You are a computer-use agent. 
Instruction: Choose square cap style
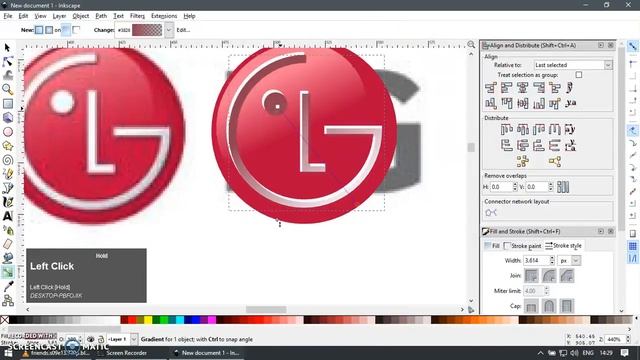coord(567,306)
